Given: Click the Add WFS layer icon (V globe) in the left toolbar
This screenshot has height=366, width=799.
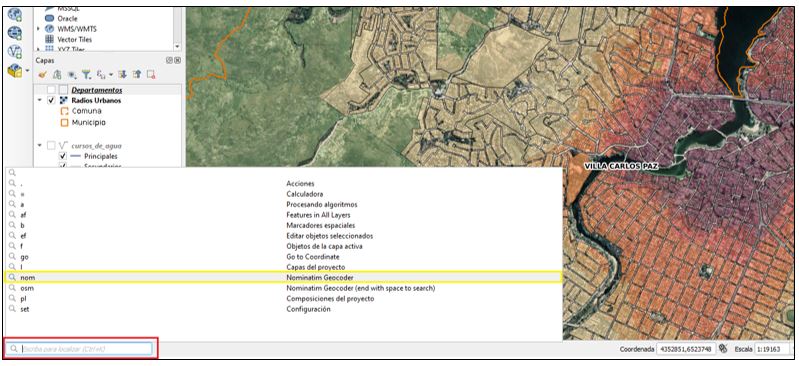Looking at the screenshot, I should pos(14,51).
